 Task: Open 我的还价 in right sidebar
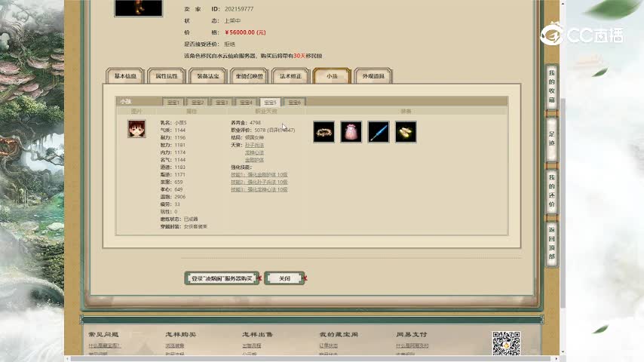coord(551,191)
